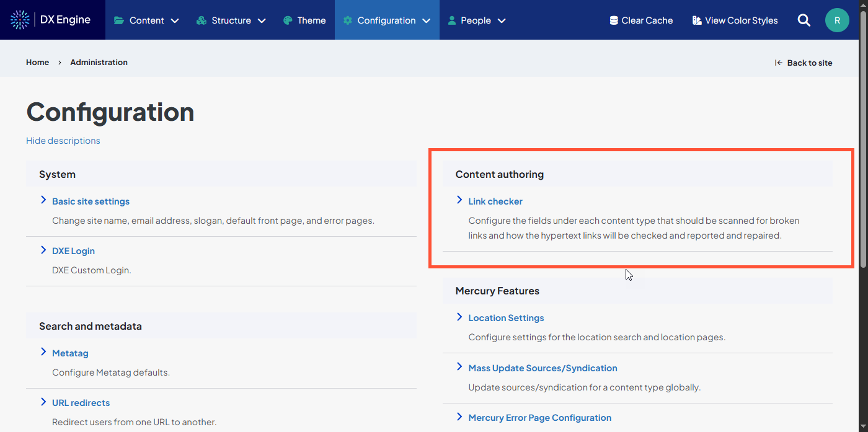Click the View Color Styles swatch icon
This screenshot has width=868, height=432.
click(697, 20)
